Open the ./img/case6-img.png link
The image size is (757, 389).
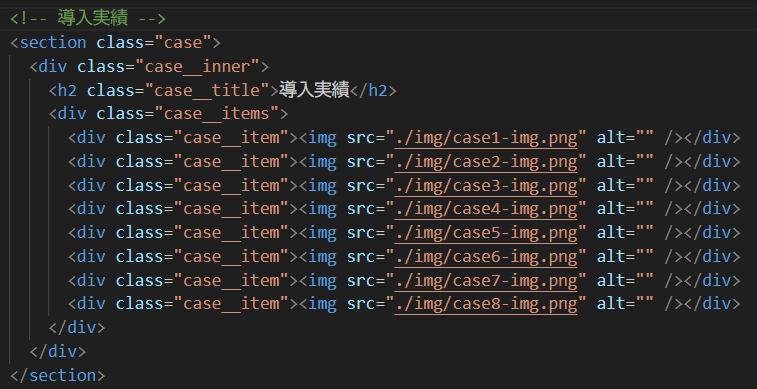pos(486,256)
